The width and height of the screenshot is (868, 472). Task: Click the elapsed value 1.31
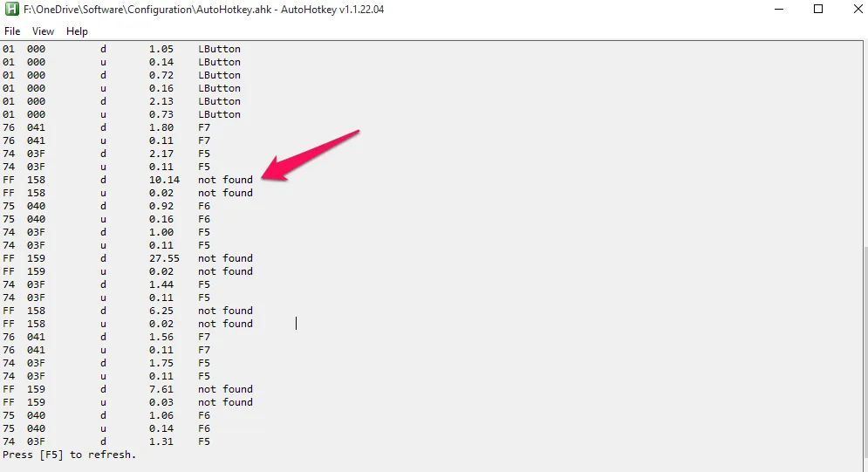coord(161,441)
